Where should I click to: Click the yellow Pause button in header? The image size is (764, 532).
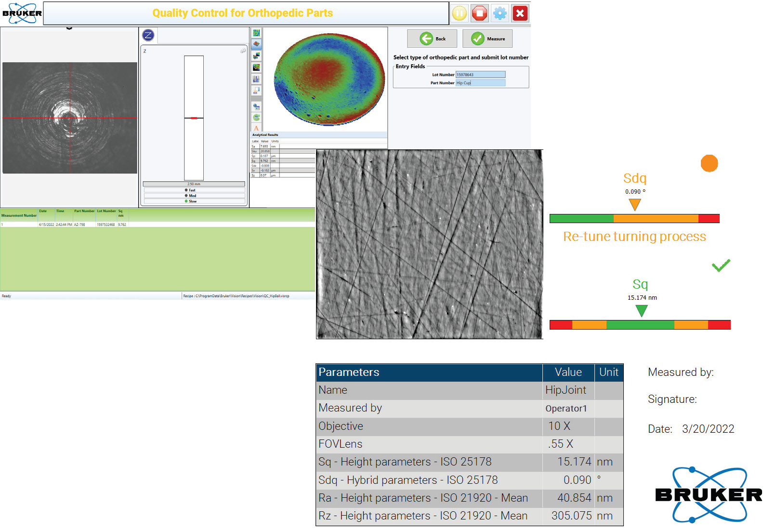click(x=460, y=13)
